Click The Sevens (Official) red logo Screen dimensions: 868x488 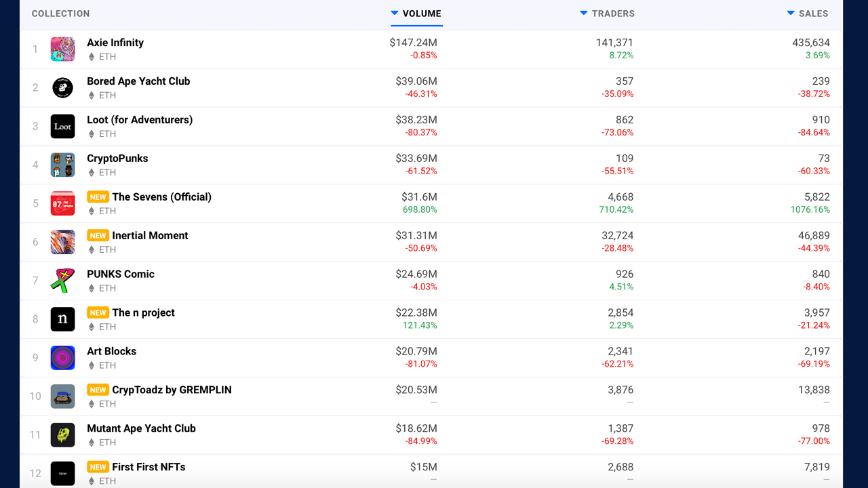point(62,204)
